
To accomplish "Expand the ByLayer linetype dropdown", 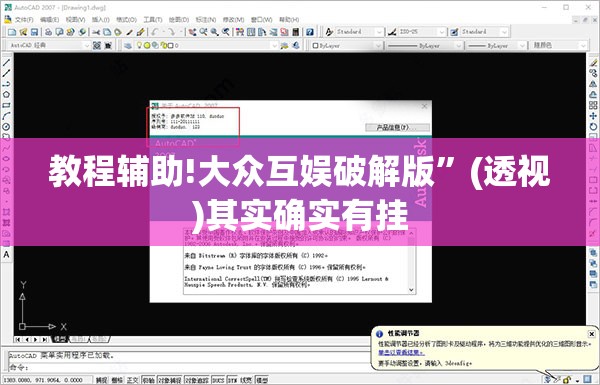I will [x=458, y=46].
